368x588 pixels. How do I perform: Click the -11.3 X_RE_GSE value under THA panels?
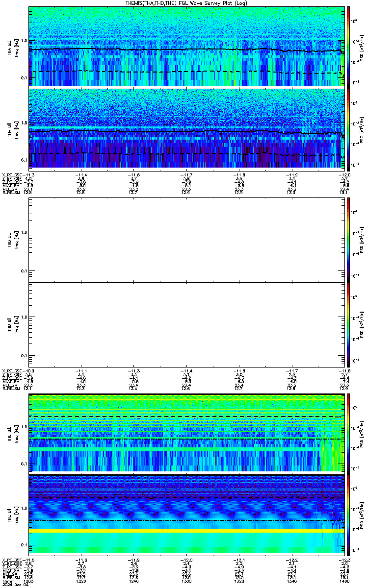click(x=28, y=175)
